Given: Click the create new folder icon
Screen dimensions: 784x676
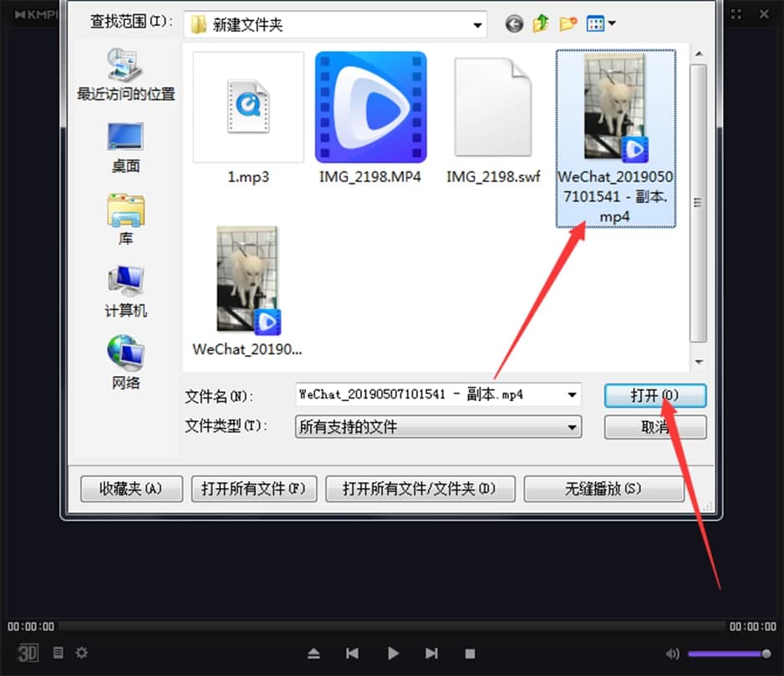Looking at the screenshot, I should click(568, 23).
